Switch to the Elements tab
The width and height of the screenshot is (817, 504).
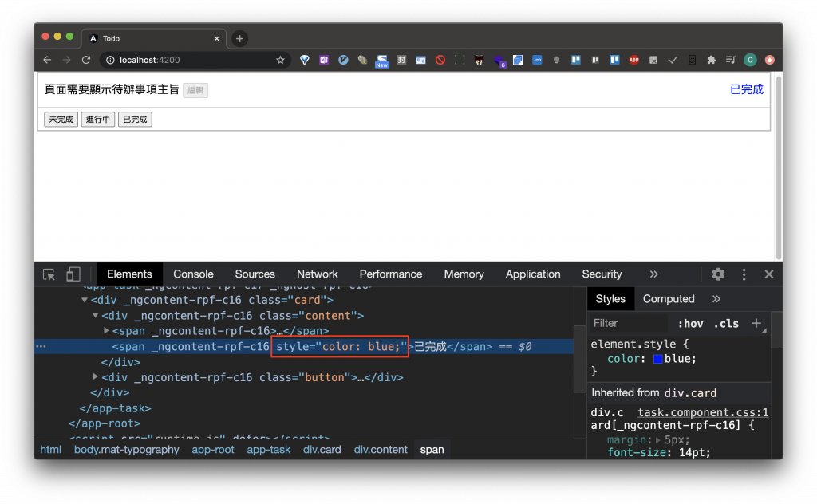click(130, 274)
